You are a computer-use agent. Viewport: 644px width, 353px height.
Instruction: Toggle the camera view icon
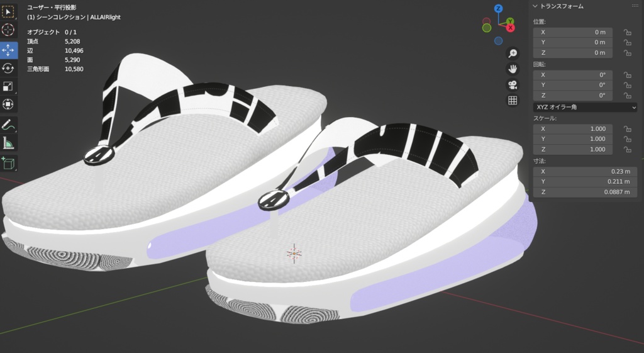point(513,85)
